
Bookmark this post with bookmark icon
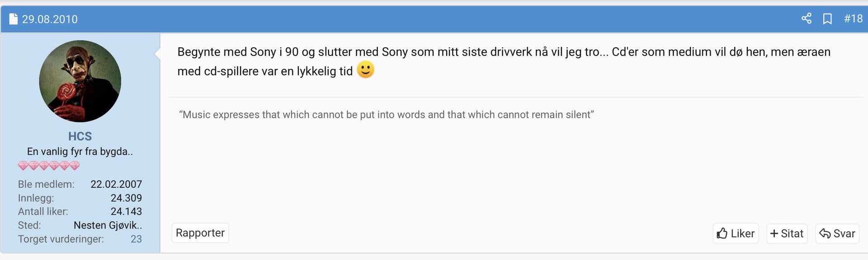pyautogui.click(x=827, y=19)
